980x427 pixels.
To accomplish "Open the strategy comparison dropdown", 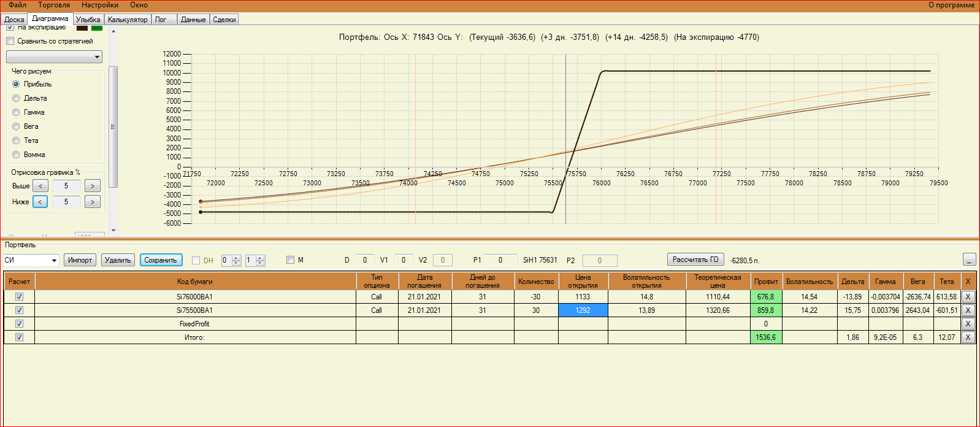I will [54, 57].
